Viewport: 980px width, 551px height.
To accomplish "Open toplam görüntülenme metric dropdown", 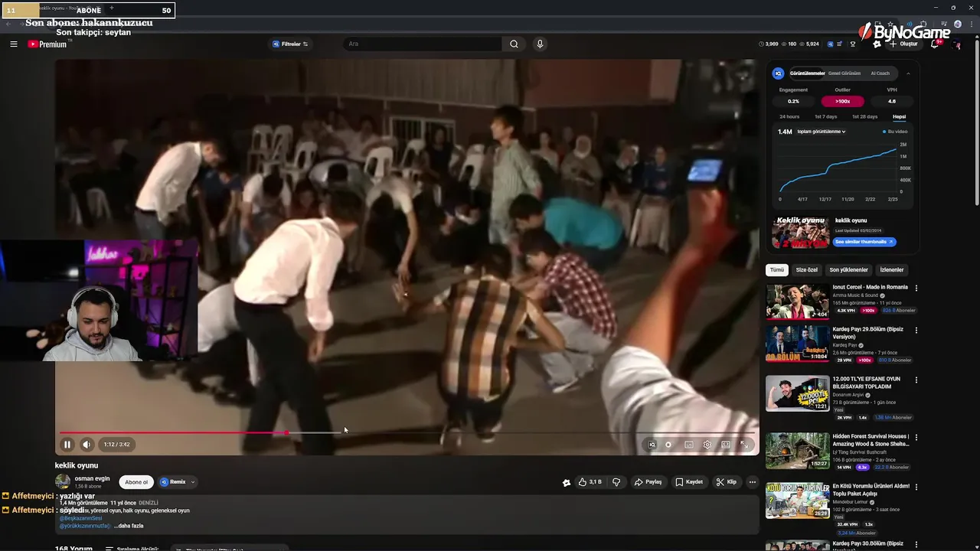I will (x=822, y=132).
